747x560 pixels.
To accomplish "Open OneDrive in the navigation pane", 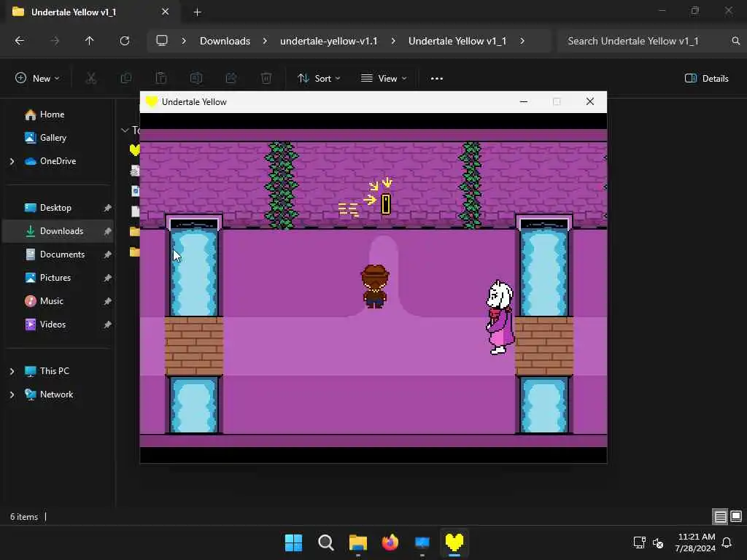I will tap(58, 161).
